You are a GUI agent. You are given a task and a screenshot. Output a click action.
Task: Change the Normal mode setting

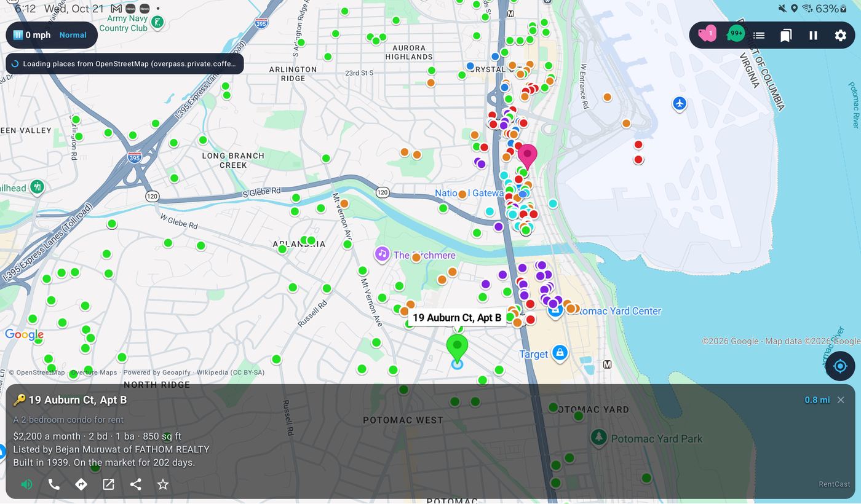pos(73,35)
